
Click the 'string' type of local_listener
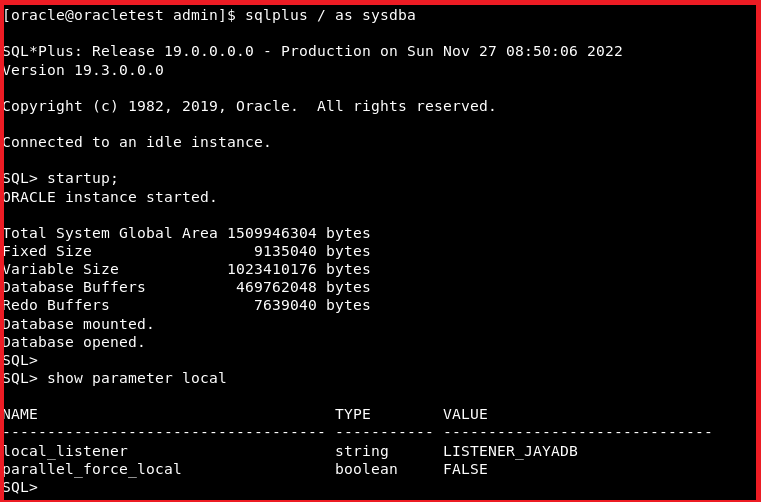point(362,452)
